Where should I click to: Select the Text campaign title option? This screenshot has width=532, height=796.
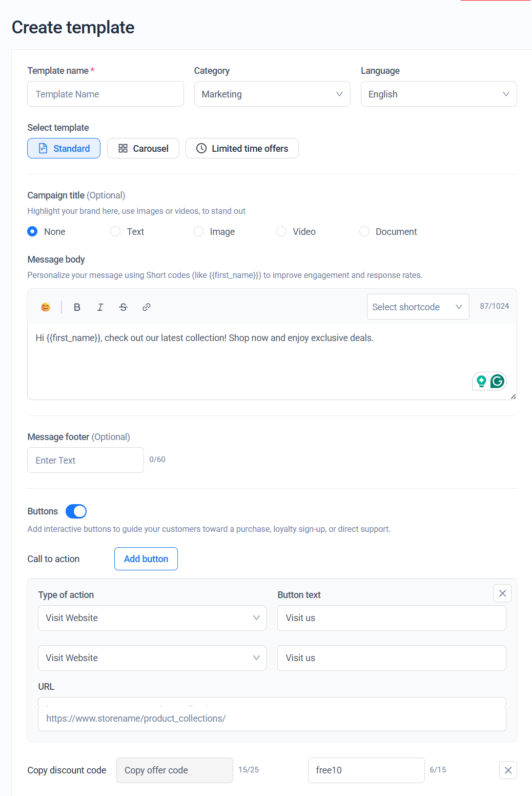click(x=116, y=232)
